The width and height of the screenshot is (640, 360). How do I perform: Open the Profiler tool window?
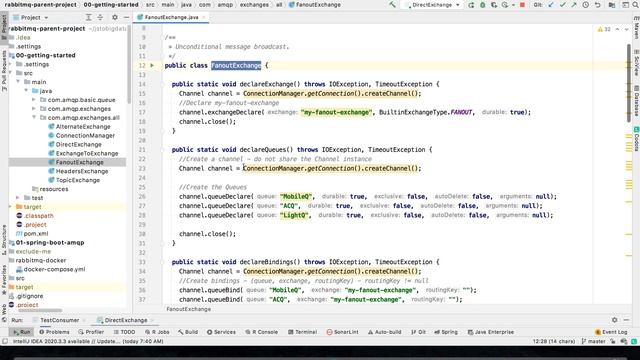[x=91, y=332]
